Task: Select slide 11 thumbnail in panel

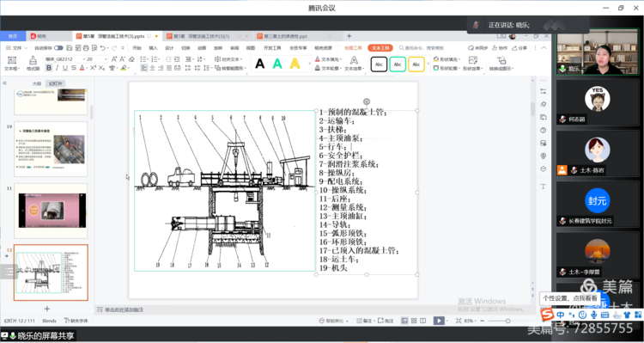Action: pyautogui.click(x=51, y=211)
